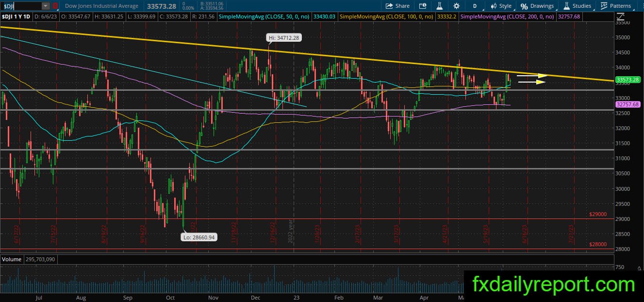
Task: Click the flask icon in the toolbar
Action: pos(439,6)
